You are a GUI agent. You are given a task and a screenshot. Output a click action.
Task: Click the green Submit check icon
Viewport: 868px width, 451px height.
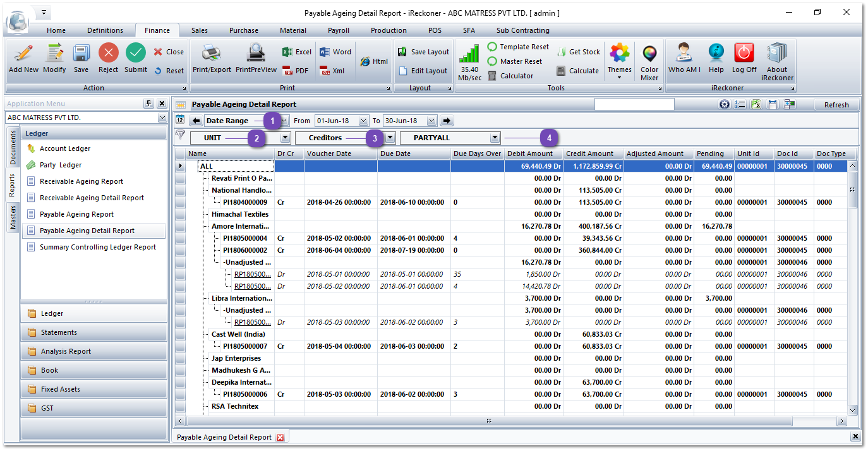(x=135, y=54)
